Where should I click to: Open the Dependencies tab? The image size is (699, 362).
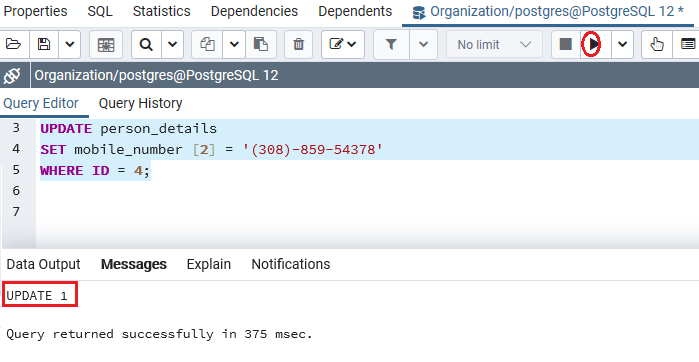[x=254, y=11]
